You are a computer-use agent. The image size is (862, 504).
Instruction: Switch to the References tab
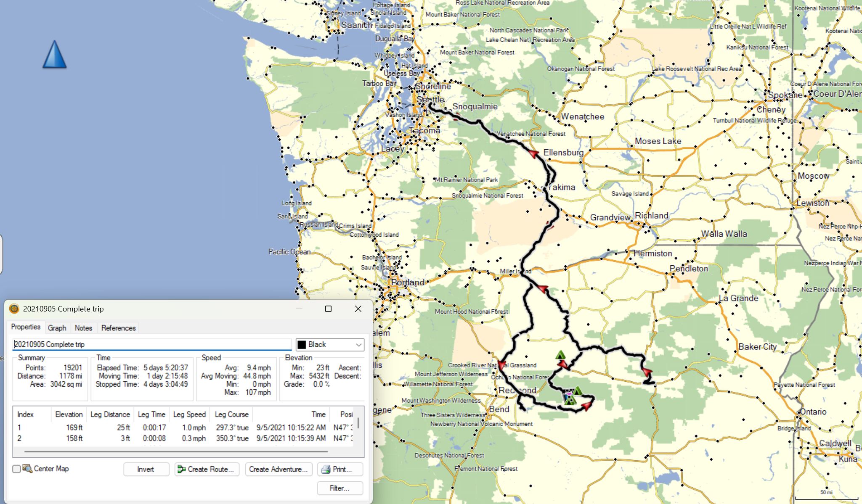118,328
